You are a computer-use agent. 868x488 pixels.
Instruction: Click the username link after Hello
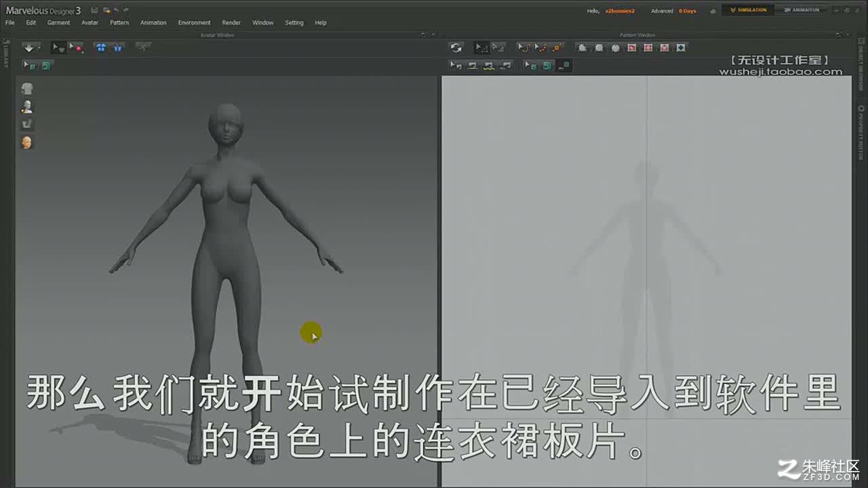click(x=620, y=11)
